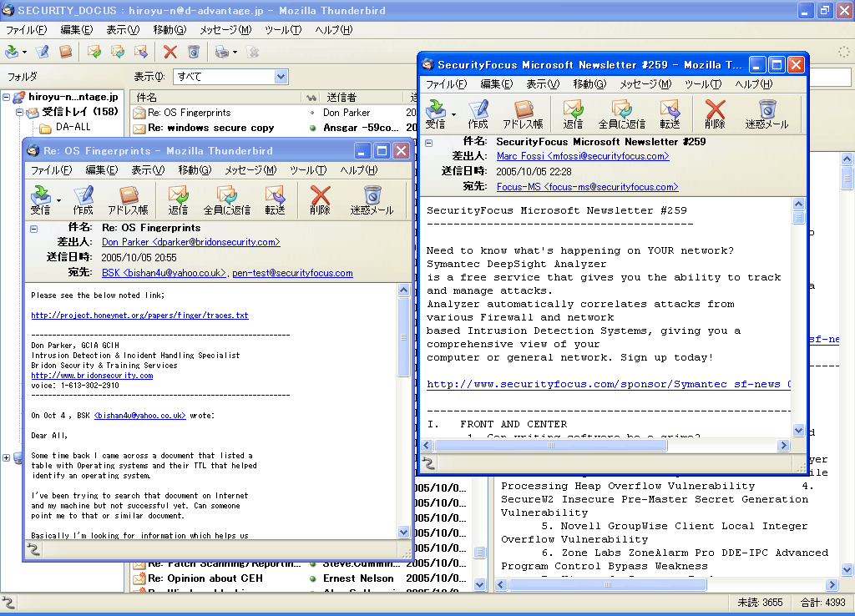
Task: Open securityfocus.com sponsor Symantec link
Action: (x=609, y=384)
